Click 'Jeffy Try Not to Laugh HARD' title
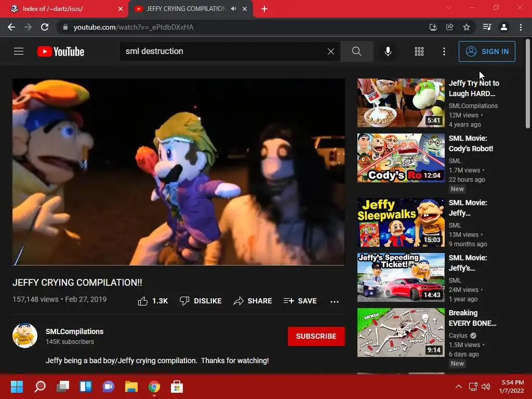This screenshot has width=532, height=399. 474,88
